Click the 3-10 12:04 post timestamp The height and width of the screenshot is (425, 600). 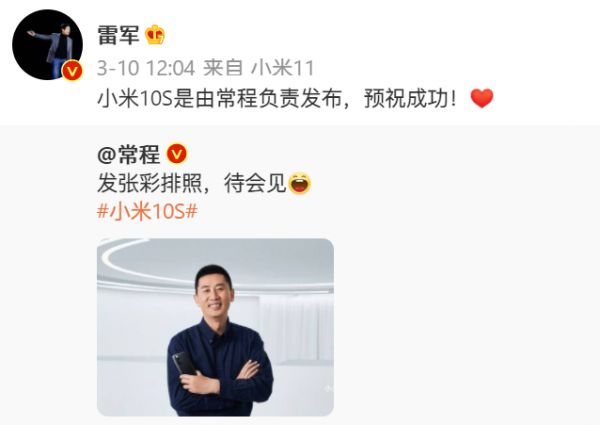tap(146, 68)
